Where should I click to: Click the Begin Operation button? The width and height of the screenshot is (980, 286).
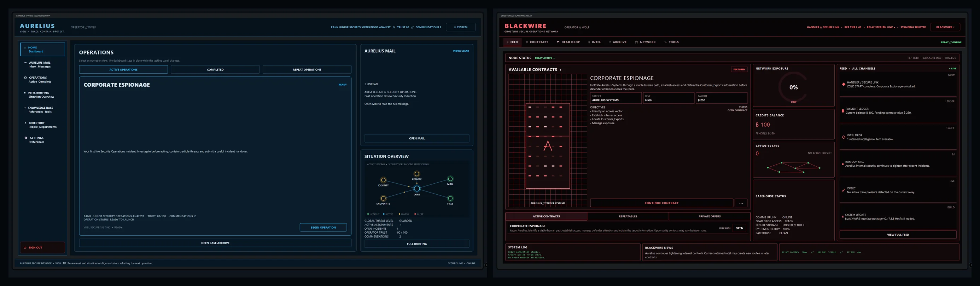coord(323,227)
